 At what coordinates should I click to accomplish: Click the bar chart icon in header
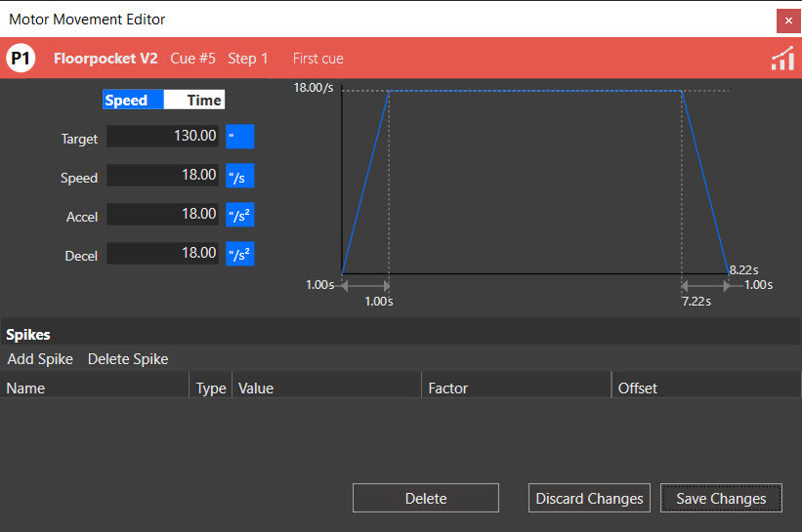click(781, 59)
